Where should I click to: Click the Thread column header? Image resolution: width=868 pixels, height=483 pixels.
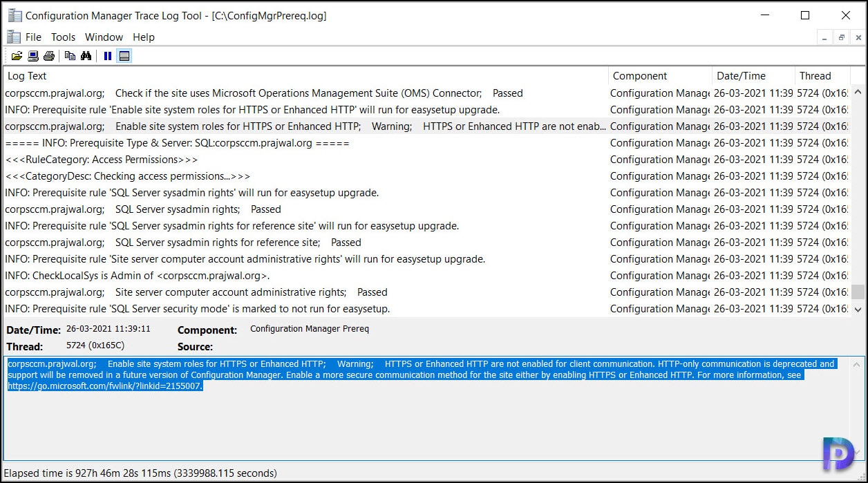(x=822, y=76)
